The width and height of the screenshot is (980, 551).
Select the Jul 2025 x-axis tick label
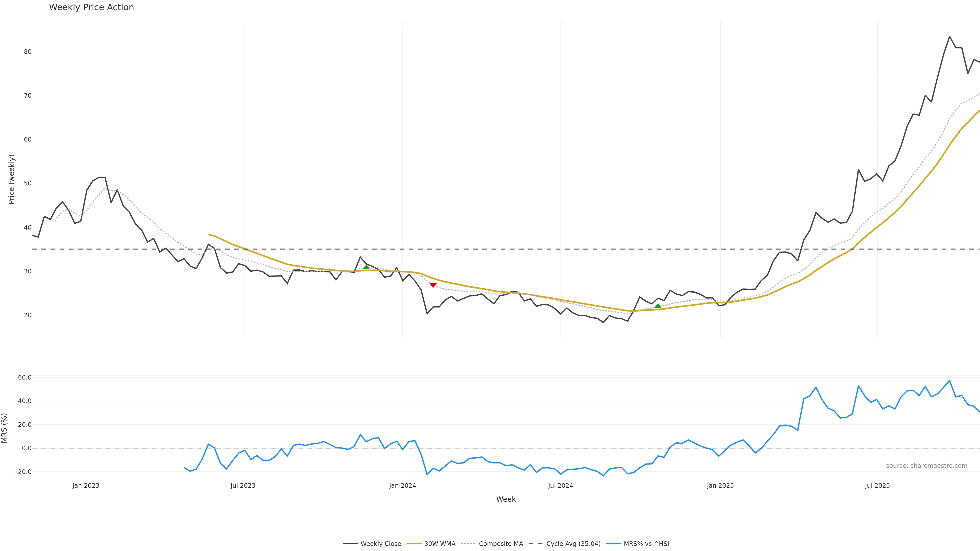[x=877, y=486]
